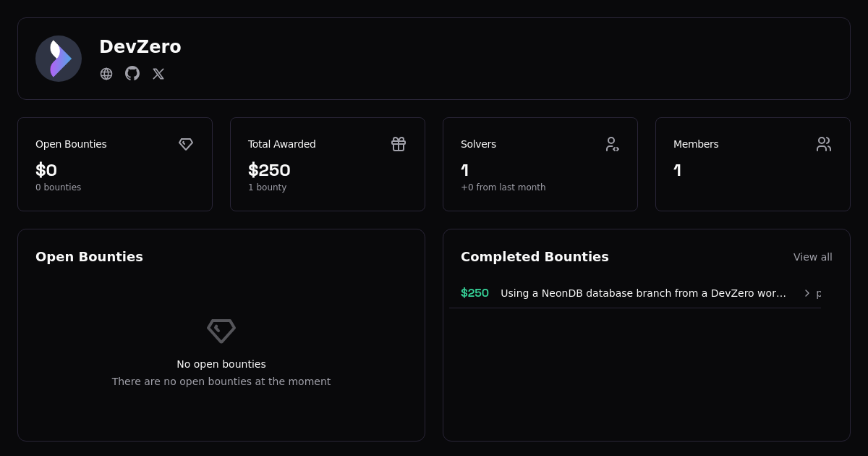Viewport: 868px width, 456px height.
Task: Open the DevZero website globe icon
Action: (x=106, y=74)
